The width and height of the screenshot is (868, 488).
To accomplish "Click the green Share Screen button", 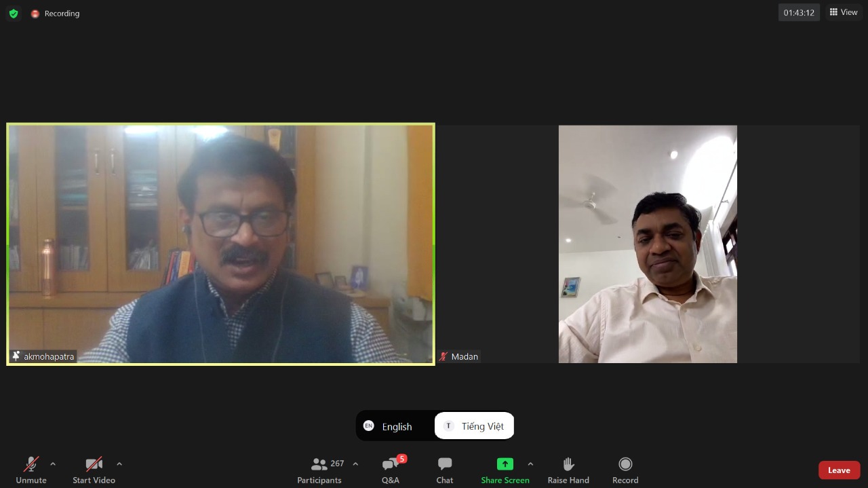I will coord(505,470).
